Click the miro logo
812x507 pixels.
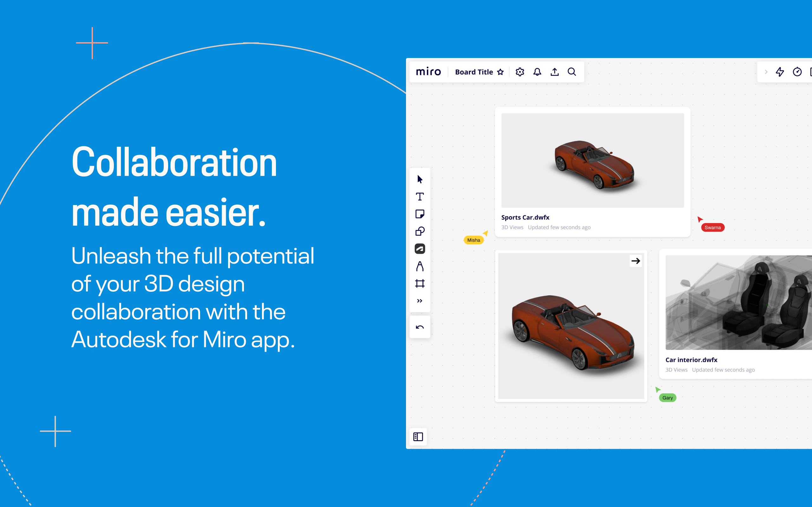pos(429,72)
